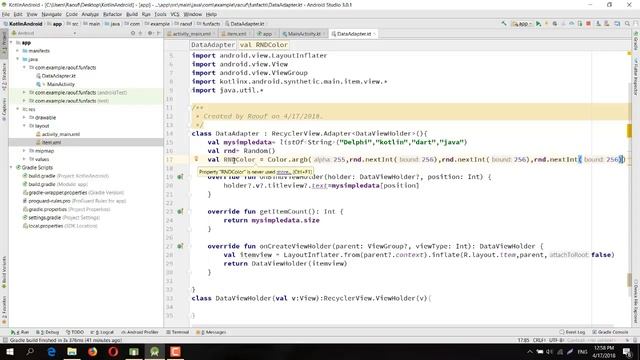Open Microsoft Edge from taskbar
The width and height of the screenshot is (640, 360).
point(51,351)
